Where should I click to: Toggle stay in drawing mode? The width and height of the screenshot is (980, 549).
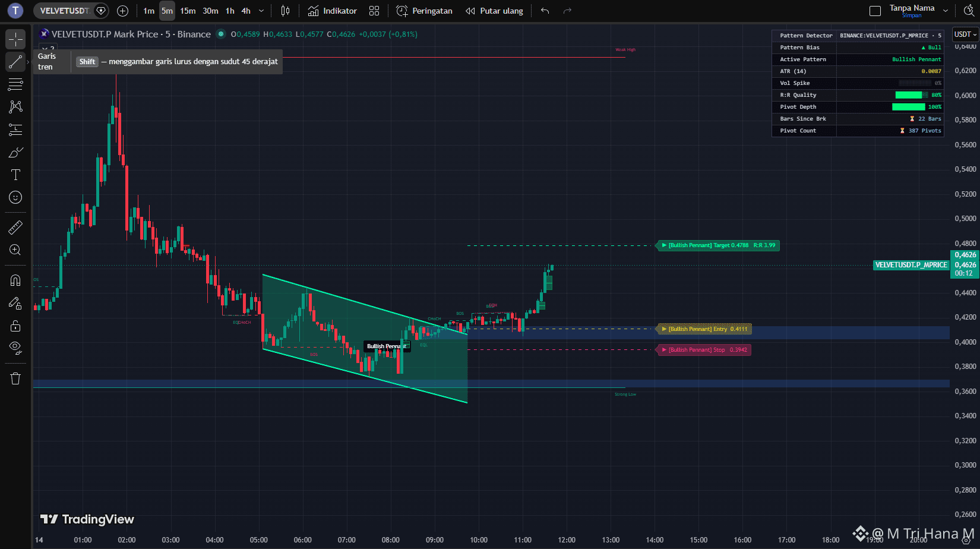click(x=15, y=303)
